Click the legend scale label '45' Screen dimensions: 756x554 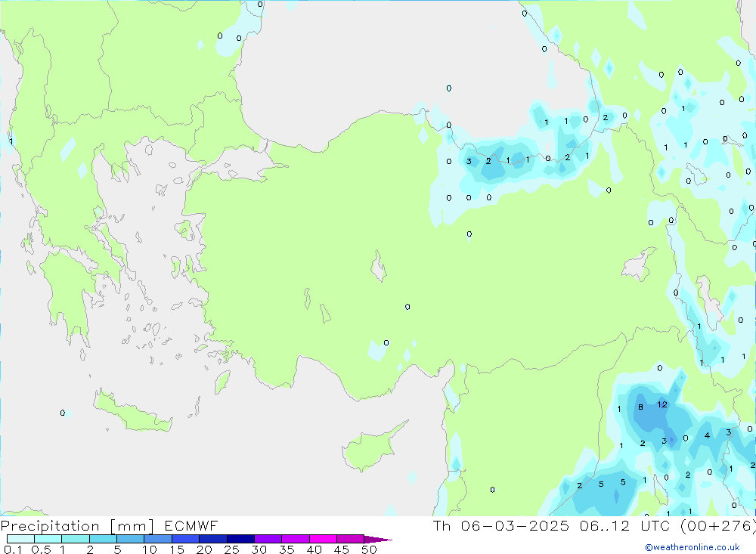pyautogui.click(x=342, y=549)
